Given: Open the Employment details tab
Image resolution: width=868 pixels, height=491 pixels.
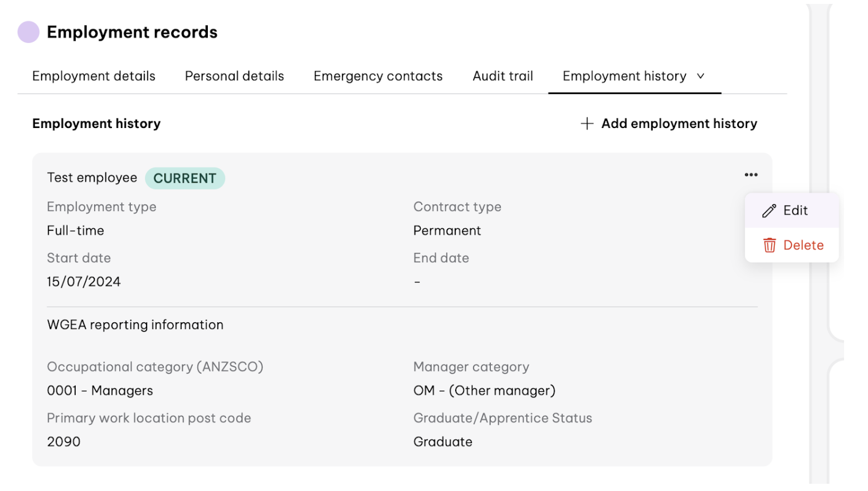Looking at the screenshot, I should pyautogui.click(x=94, y=76).
